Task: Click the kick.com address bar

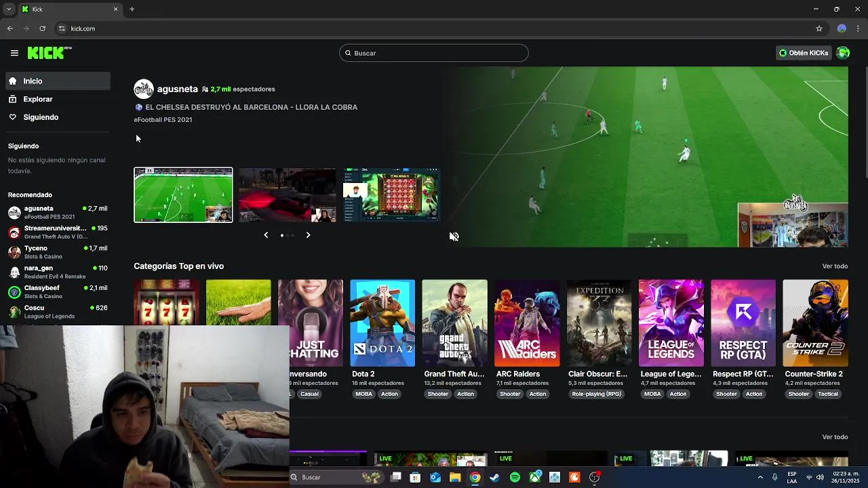Action: (434, 28)
